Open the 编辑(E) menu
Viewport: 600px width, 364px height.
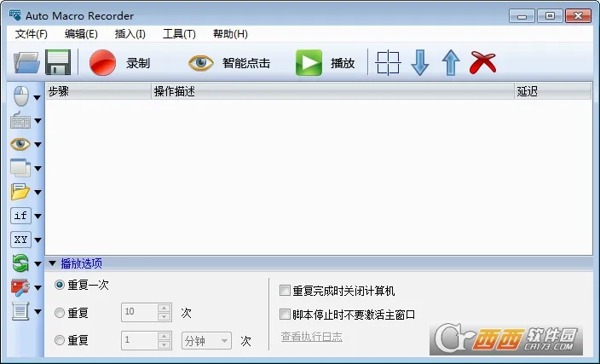coord(81,34)
